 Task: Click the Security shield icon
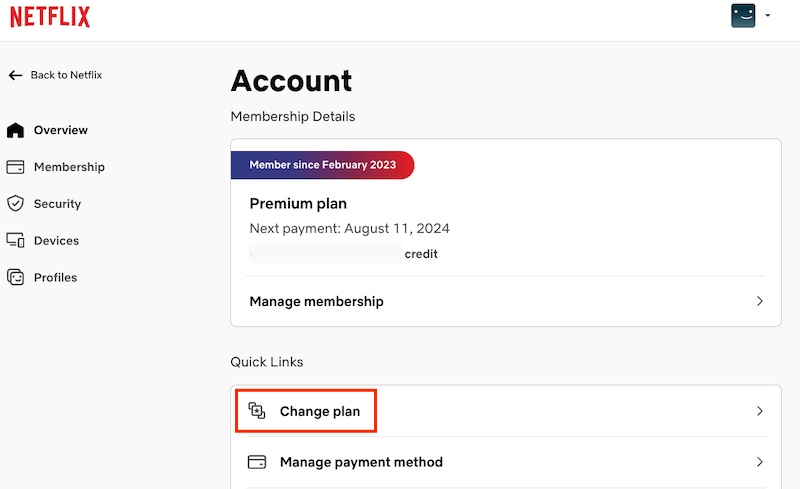(15, 203)
